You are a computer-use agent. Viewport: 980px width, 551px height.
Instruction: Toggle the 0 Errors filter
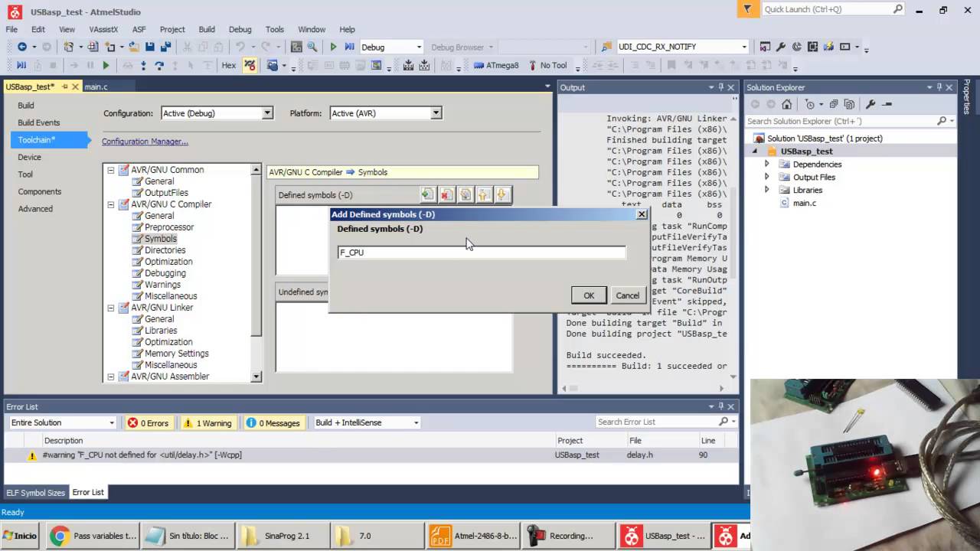click(x=149, y=423)
